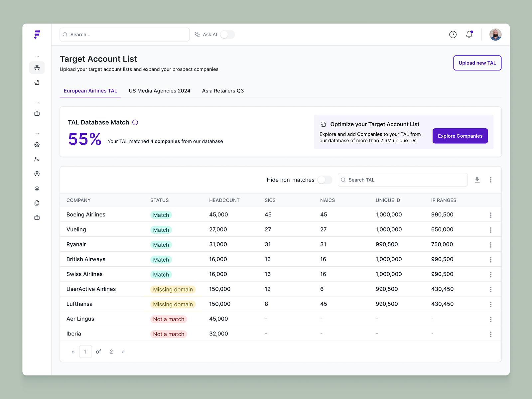Enable the Hide non-matches toggle
532x399 pixels.
pos(324,180)
